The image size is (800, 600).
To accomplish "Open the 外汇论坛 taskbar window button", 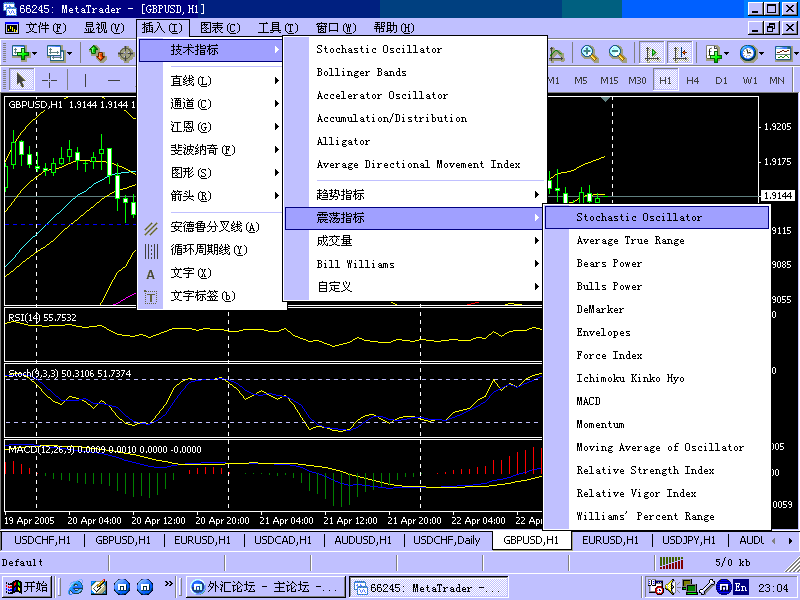I will pos(263,587).
